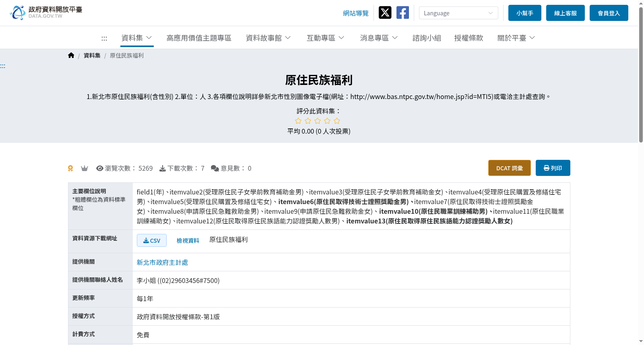Image resolution: width=644 pixels, height=345 pixels.
Task: Click the ::: accesskey marker in navigation
Action: pyautogui.click(x=104, y=38)
